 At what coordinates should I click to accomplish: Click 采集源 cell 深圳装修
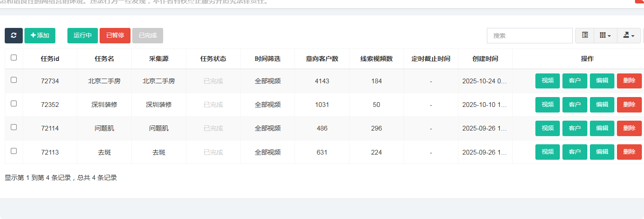(x=159, y=105)
